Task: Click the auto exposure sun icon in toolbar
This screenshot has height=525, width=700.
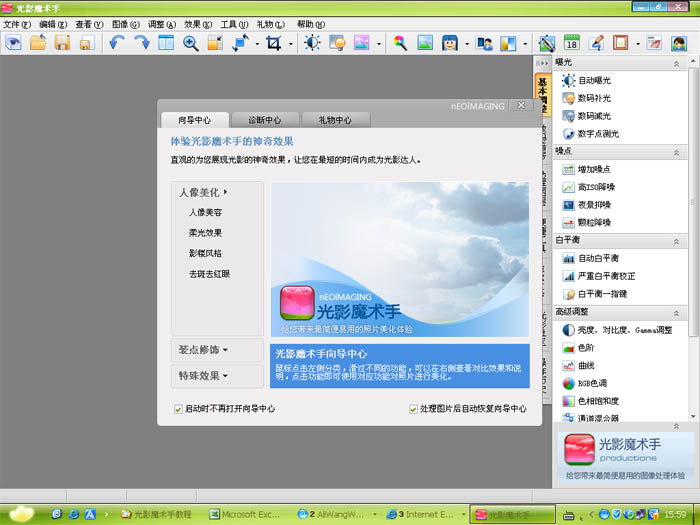Action: (312, 43)
